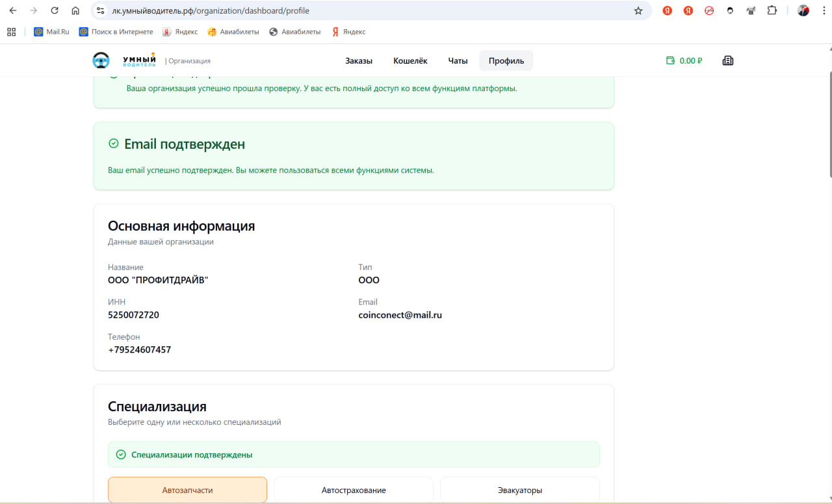Click the Email подтвержден heading
The width and height of the screenshot is (832, 504).
click(185, 144)
